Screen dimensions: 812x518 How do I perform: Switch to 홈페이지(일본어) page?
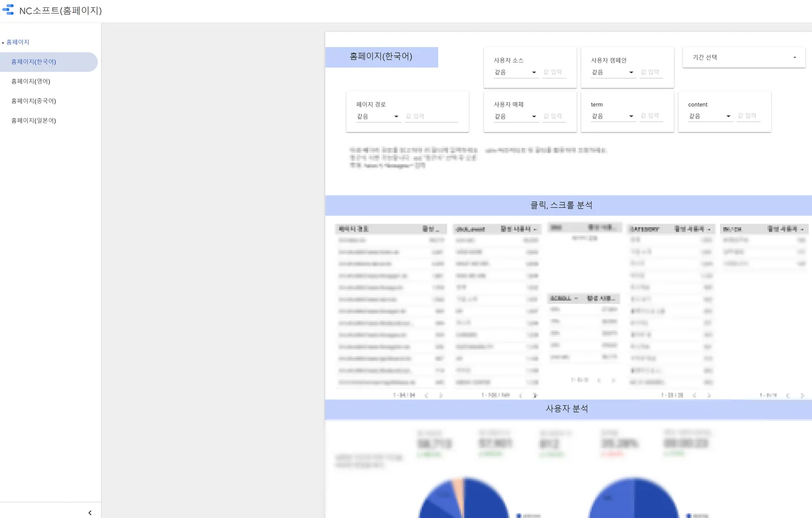pos(34,120)
